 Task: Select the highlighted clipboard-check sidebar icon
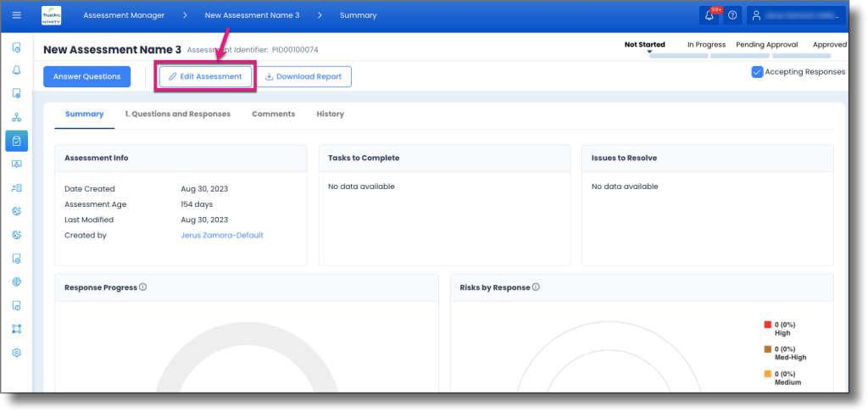coord(17,142)
